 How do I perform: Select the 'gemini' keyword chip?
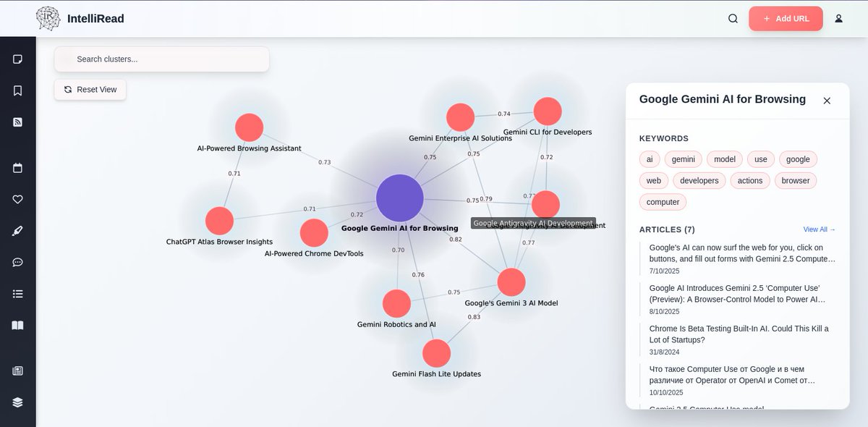pyautogui.click(x=682, y=158)
